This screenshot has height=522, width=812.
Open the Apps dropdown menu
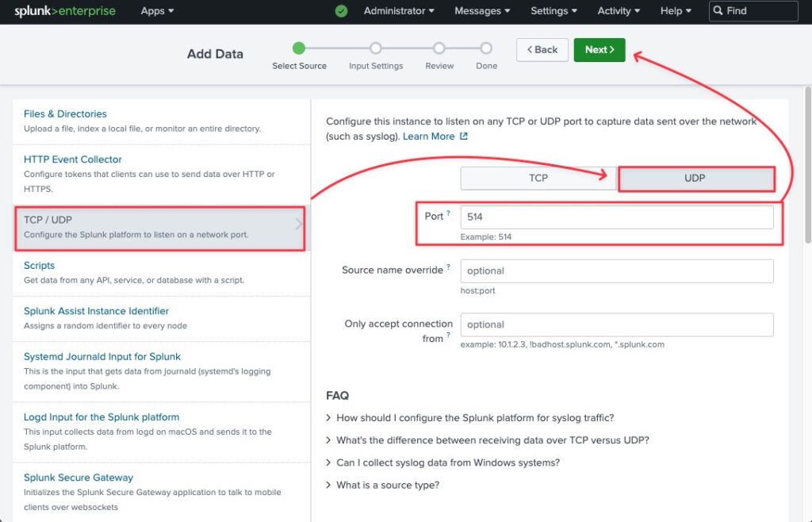coord(157,11)
